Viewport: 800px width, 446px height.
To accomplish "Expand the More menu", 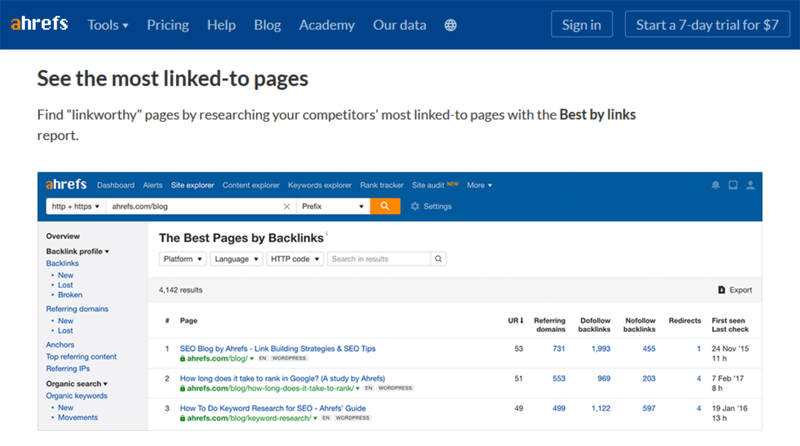I will click(x=479, y=185).
